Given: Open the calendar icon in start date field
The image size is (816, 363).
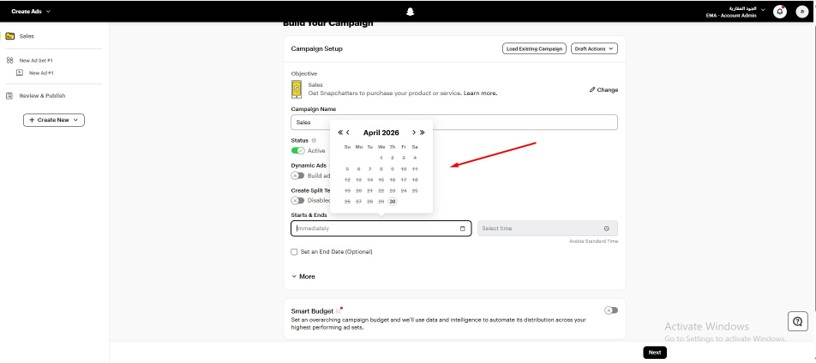Looking at the screenshot, I should [x=463, y=228].
